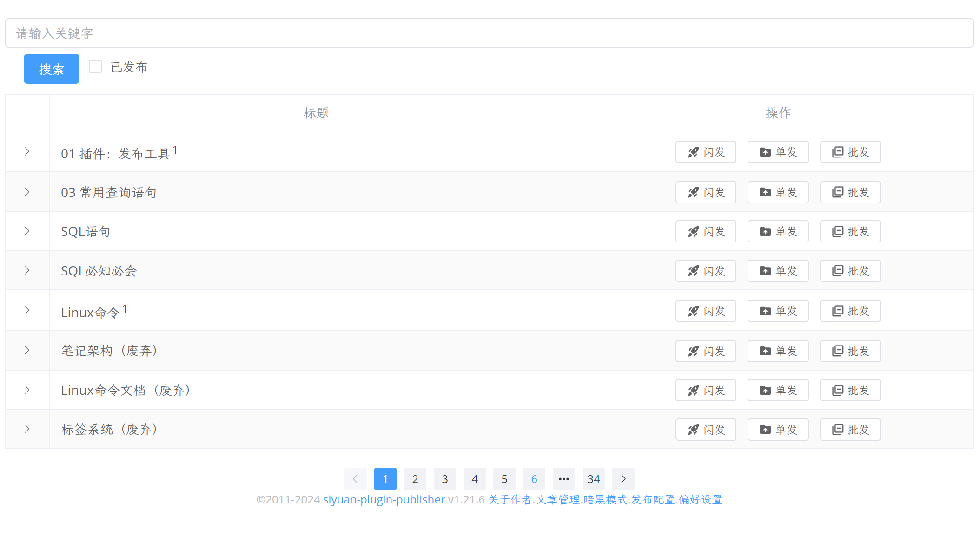Click rocket 闪发 icon for Linux命令文档（废弃）

pos(693,390)
